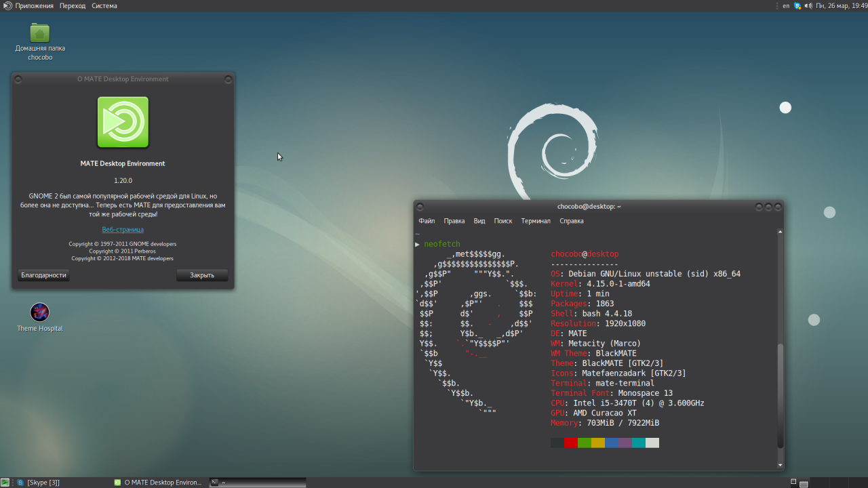Viewport: 868px width, 488px height.
Task: Click the show desktop icon in bottom panel
Action: [5, 483]
